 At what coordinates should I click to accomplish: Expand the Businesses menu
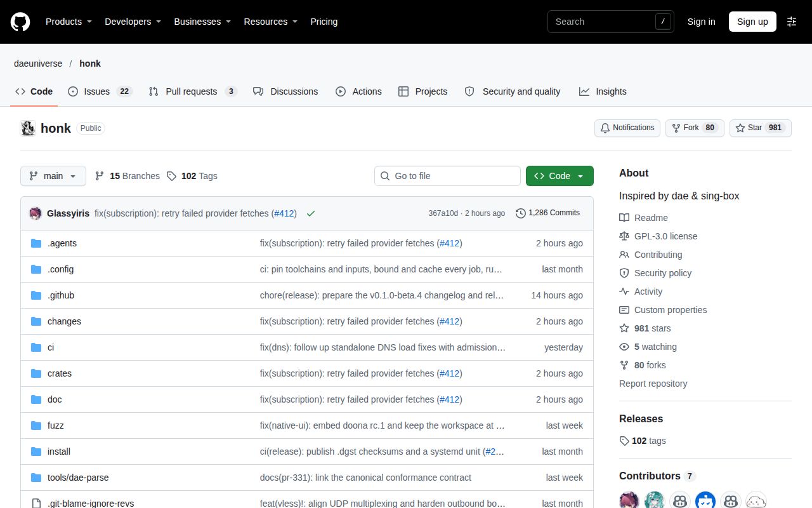pyautogui.click(x=202, y=22)
